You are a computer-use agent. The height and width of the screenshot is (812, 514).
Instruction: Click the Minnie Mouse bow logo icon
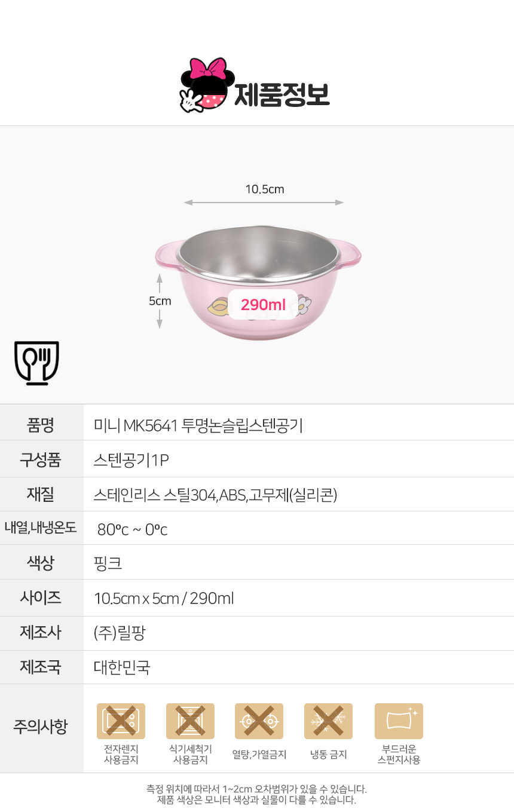coord(204,85)
